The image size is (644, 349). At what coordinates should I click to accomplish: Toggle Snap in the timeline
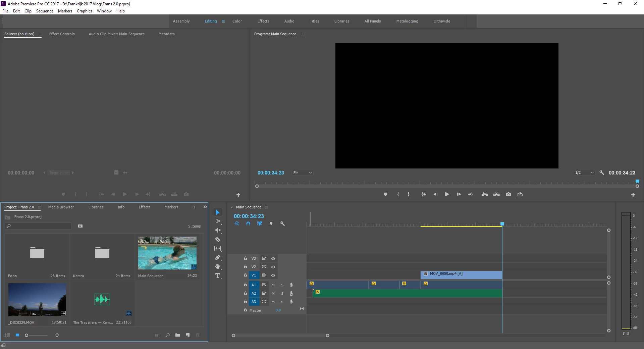click(248, 223)
